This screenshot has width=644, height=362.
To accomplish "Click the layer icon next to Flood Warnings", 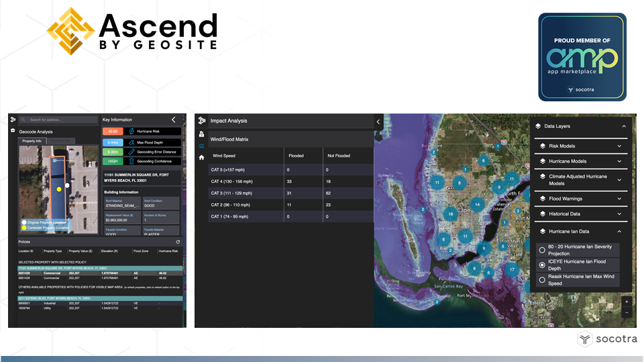I will coord(543,198).
